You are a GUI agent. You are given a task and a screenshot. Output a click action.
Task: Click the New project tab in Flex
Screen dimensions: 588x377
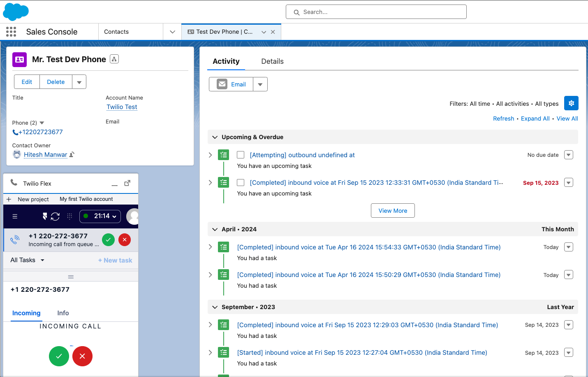33,199
